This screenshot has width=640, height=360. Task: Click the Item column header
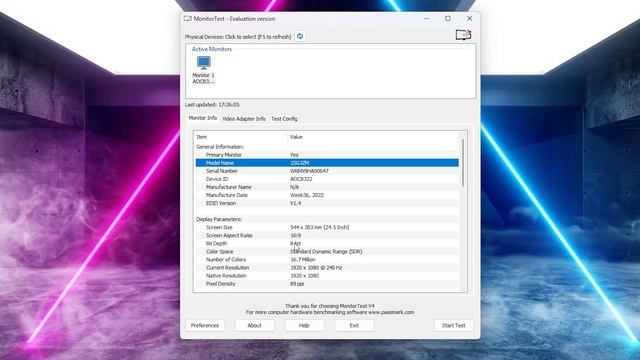tap(241, 137)
